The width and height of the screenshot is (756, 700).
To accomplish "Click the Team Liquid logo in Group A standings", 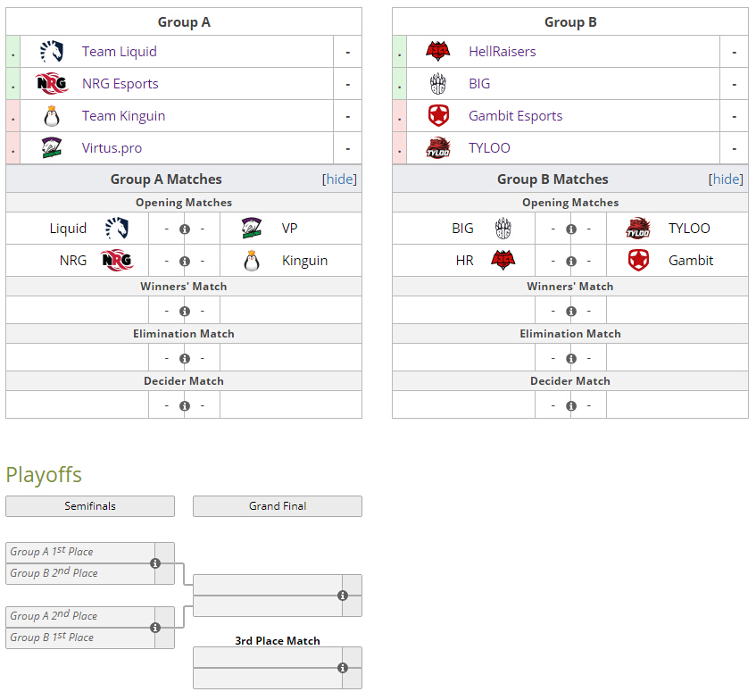I will pos(52,51).
